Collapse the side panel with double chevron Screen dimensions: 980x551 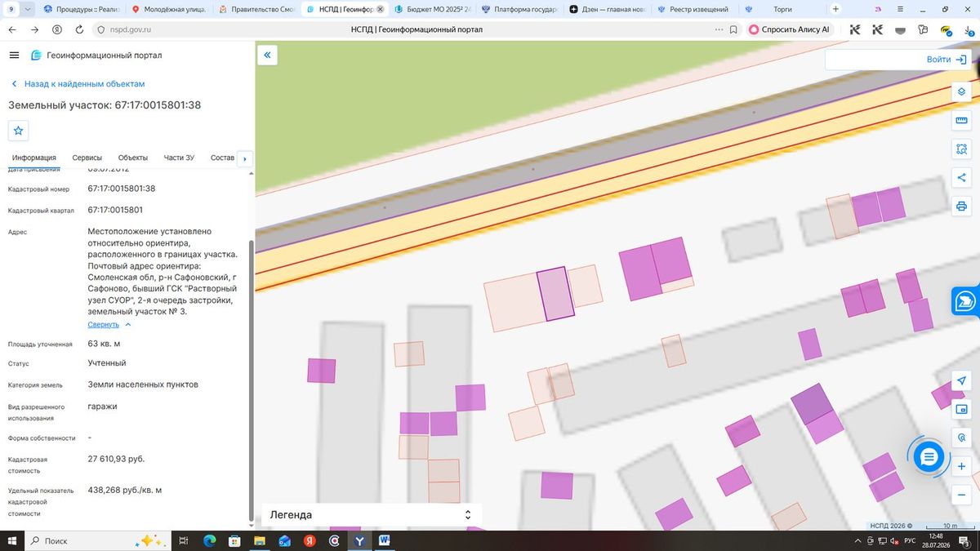click(267, 56)
